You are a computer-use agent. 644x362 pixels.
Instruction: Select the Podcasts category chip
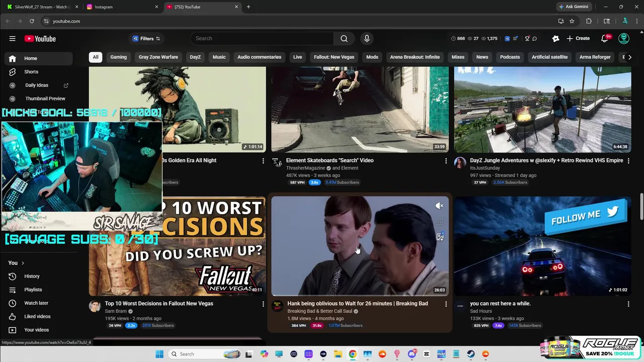pyautogui.click(x=510, y=57)
